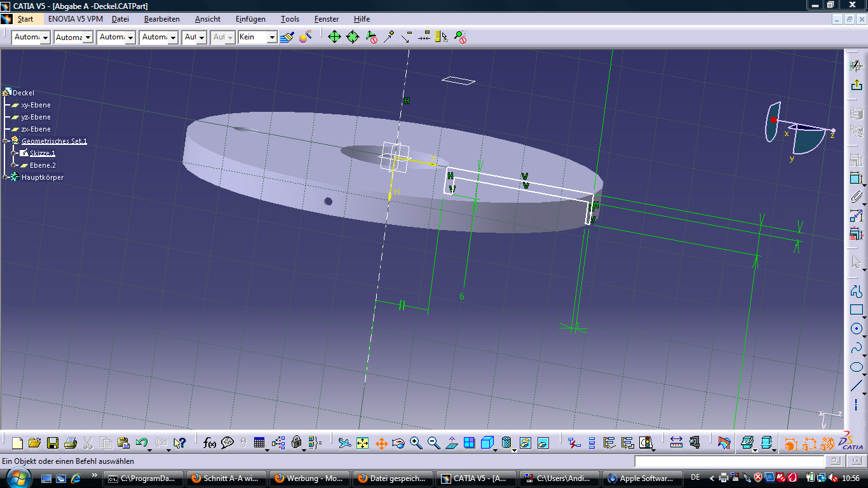Screen dimensions: 868x488
Task: Click the Zoom In magnifier
Action: coord(416,443)
